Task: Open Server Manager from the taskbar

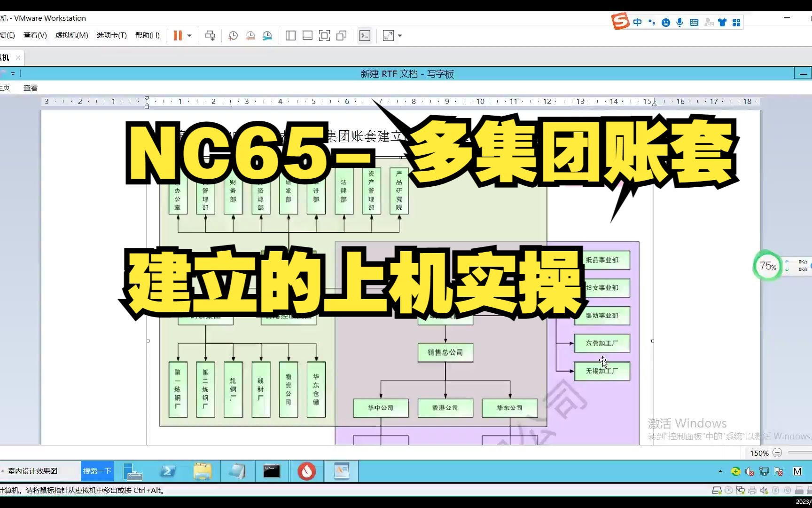Action: point(133,471)
